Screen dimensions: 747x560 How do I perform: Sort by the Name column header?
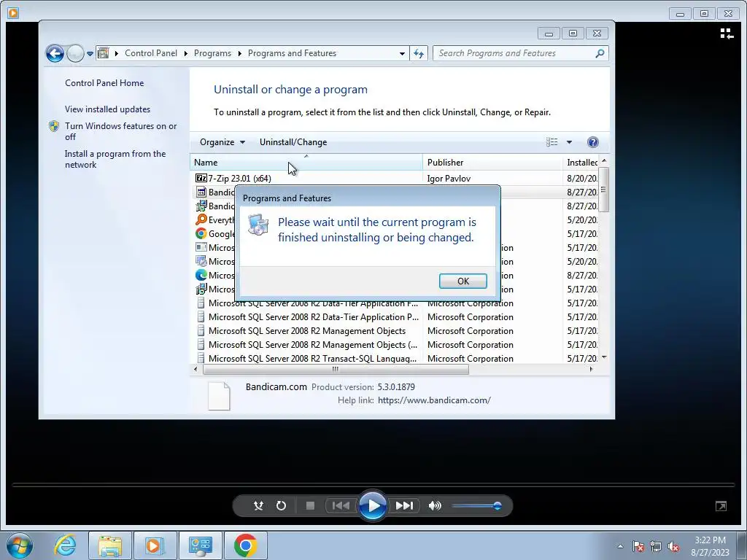(306, 163)
